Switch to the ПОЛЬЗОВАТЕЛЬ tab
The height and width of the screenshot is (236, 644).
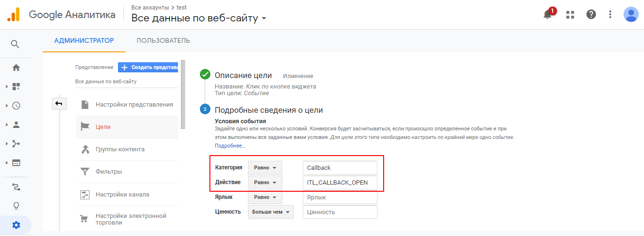163,40
